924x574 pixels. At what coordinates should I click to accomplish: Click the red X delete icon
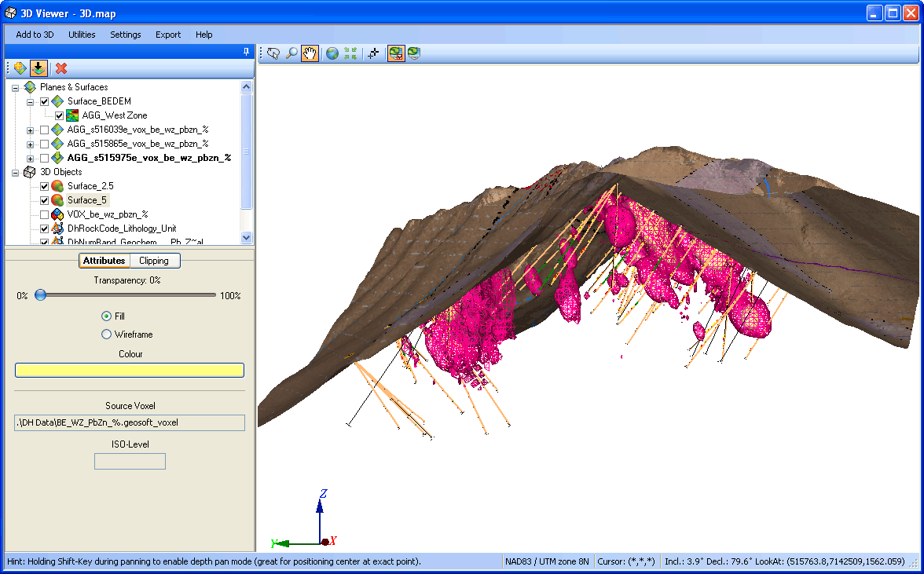point(60,68)
